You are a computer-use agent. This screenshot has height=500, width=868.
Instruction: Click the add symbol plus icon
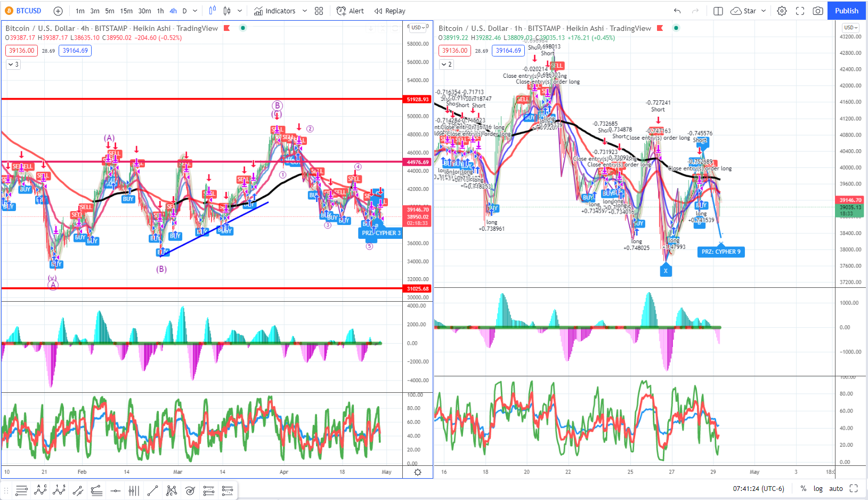click(58, 11)
